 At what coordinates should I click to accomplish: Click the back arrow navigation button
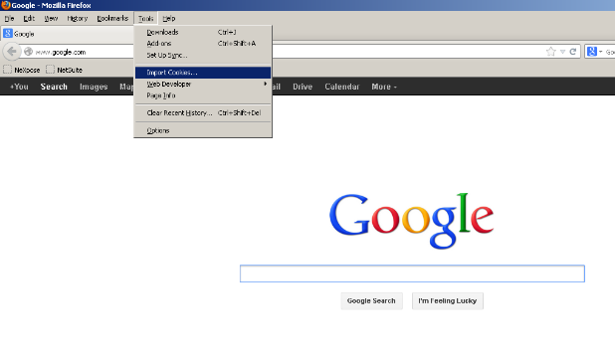coord(11,52)
